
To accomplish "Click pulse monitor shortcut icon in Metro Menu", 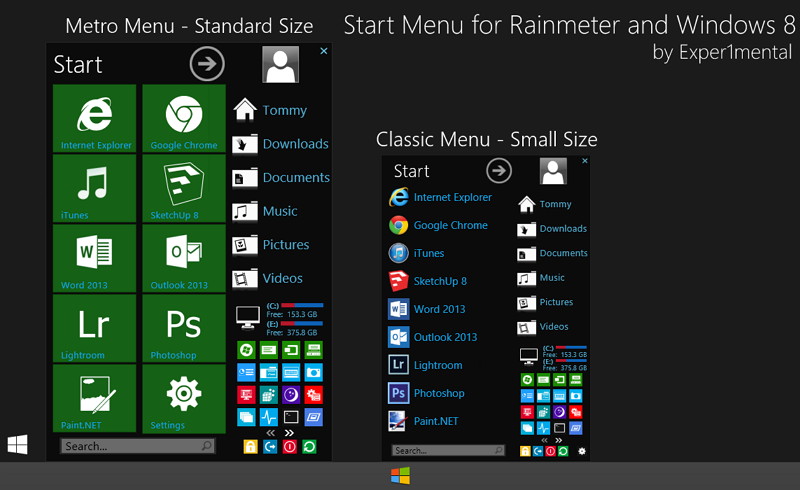I will (269, 417).
